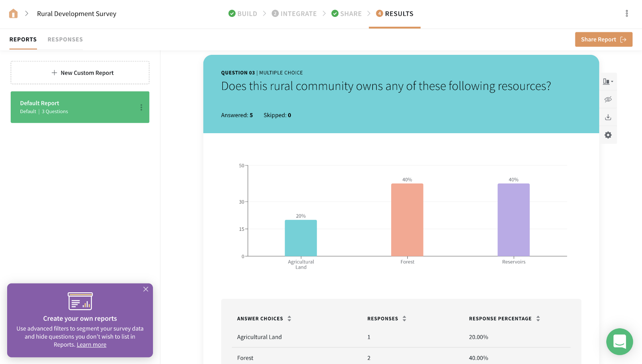This screenshot has height=364, width=642.
Task: Open question chart settings gear
Action: [x=608, y=135]
